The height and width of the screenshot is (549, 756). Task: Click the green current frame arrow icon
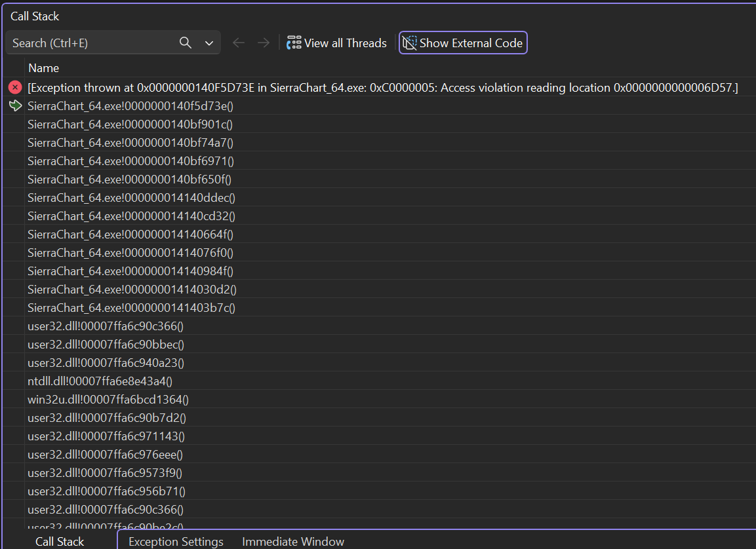pos(15,105)
